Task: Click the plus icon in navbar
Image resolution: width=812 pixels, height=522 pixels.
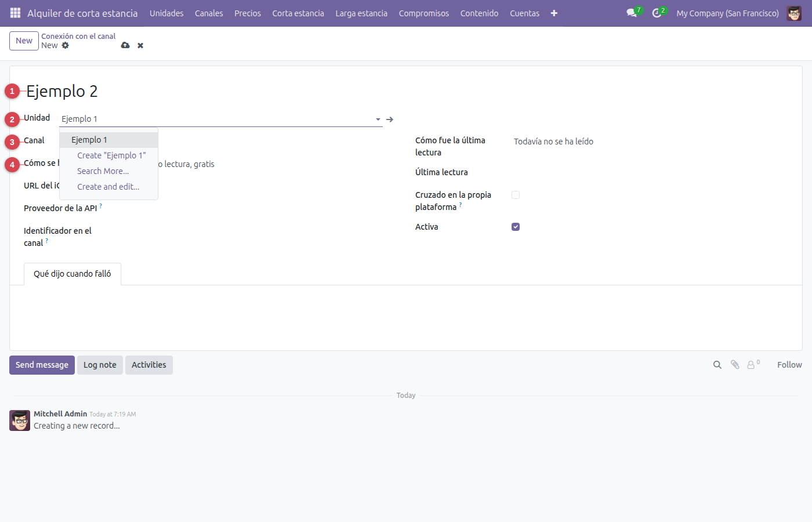Action: 554,13
